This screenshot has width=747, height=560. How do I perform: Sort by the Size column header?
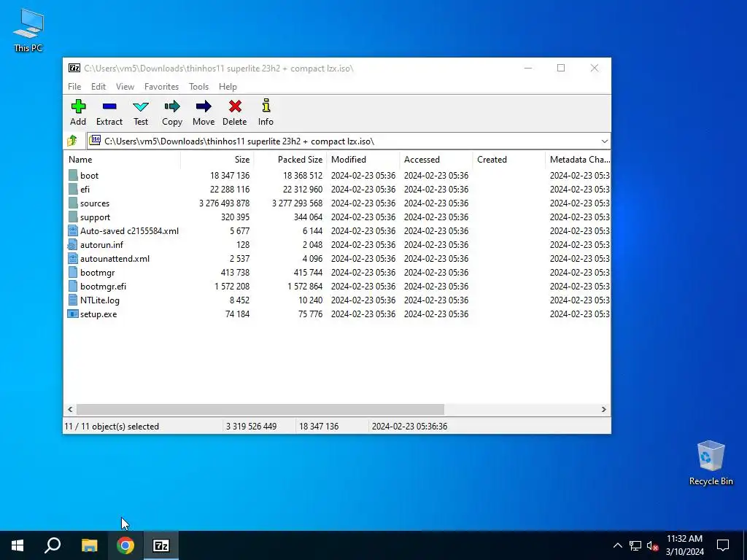217,160
